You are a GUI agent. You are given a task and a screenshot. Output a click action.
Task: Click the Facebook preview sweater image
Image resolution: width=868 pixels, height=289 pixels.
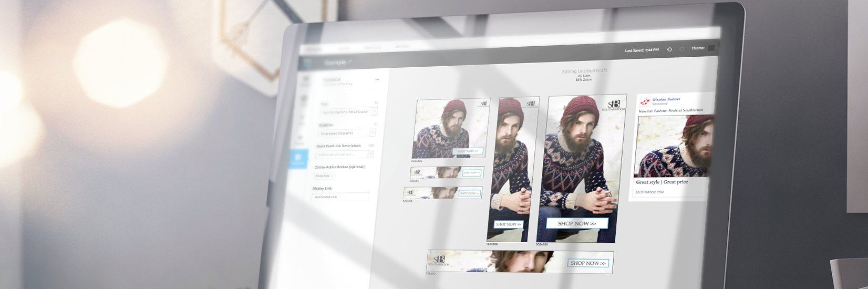675,146
